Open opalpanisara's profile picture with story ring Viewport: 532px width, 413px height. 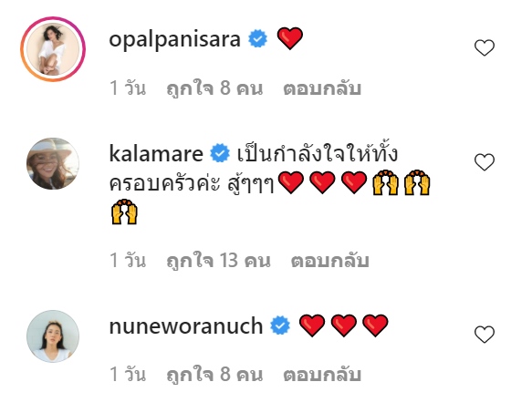[53, 49]
